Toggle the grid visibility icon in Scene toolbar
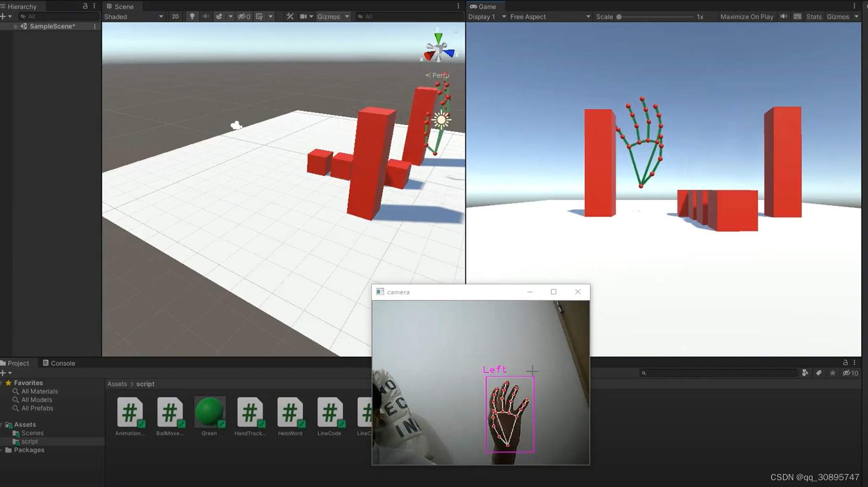Screen dimensions: 868x487 pyautogui.click(x=259, y=16)
